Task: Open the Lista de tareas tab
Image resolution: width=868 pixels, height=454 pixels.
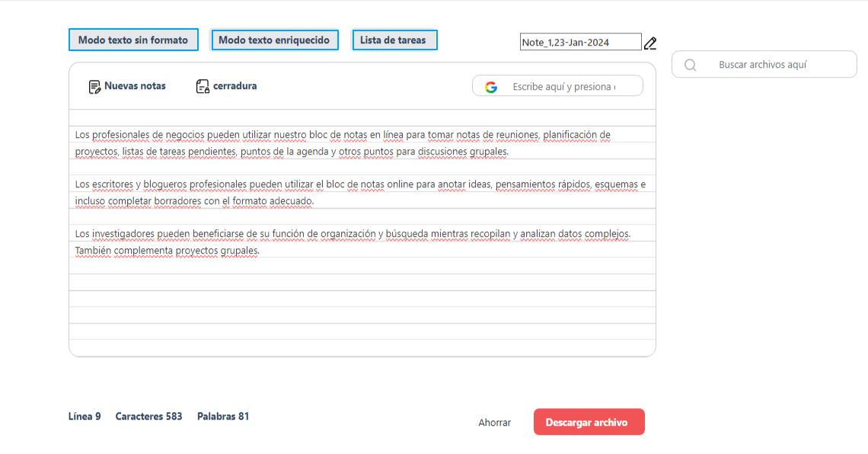Action: click(394, 40)
